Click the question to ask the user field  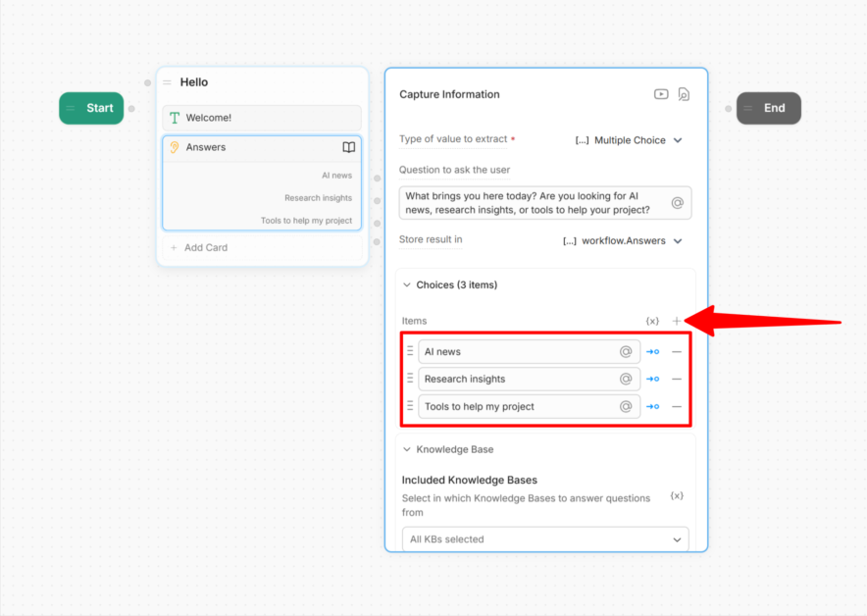click(545, 203)
